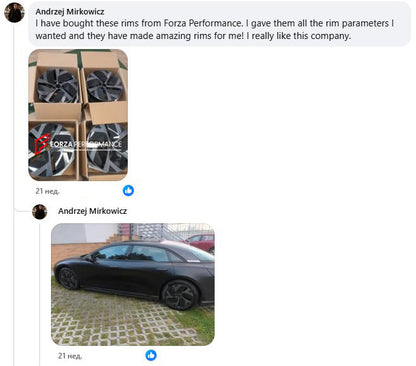Click the top-left boxed rim in the photo
This screenshot has width=416, height=366.
(57, 86)
